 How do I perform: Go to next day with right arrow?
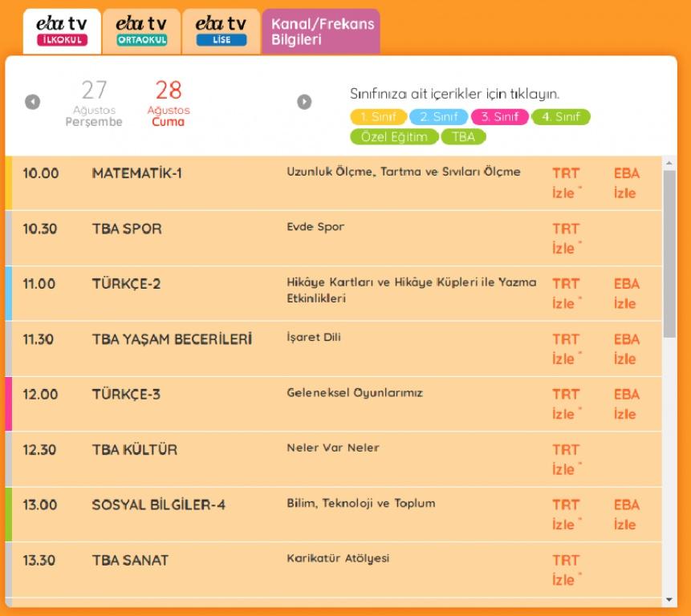304,102
